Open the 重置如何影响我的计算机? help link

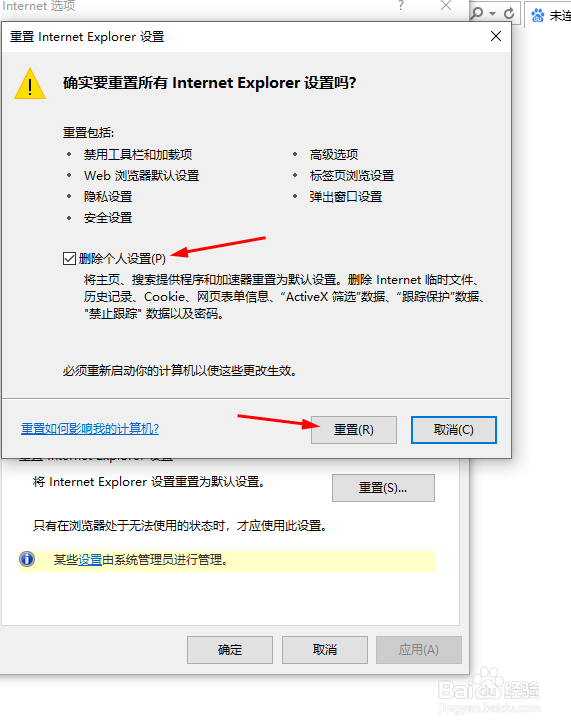click(90, 429)
